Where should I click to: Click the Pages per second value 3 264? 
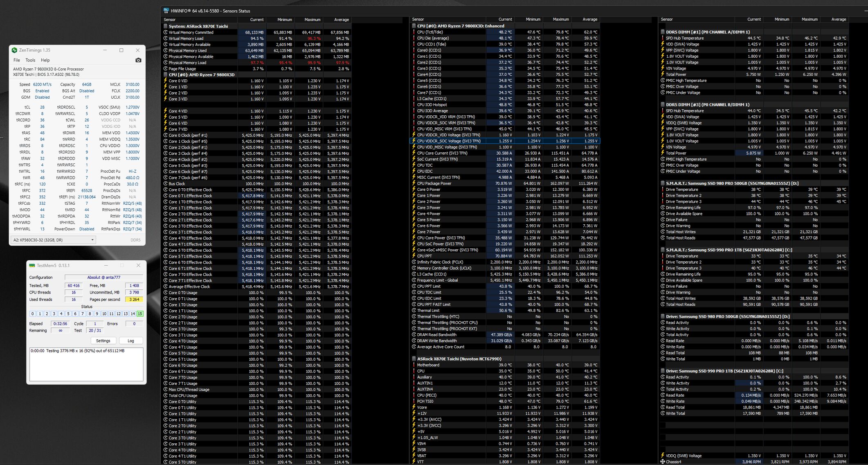[134, 300]
